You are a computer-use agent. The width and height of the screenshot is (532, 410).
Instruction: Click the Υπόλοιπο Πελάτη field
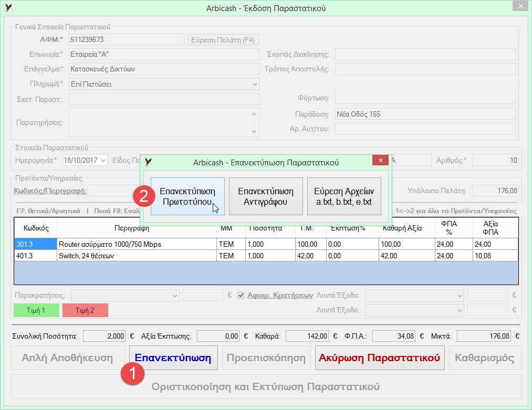click(x=495, y=191)
